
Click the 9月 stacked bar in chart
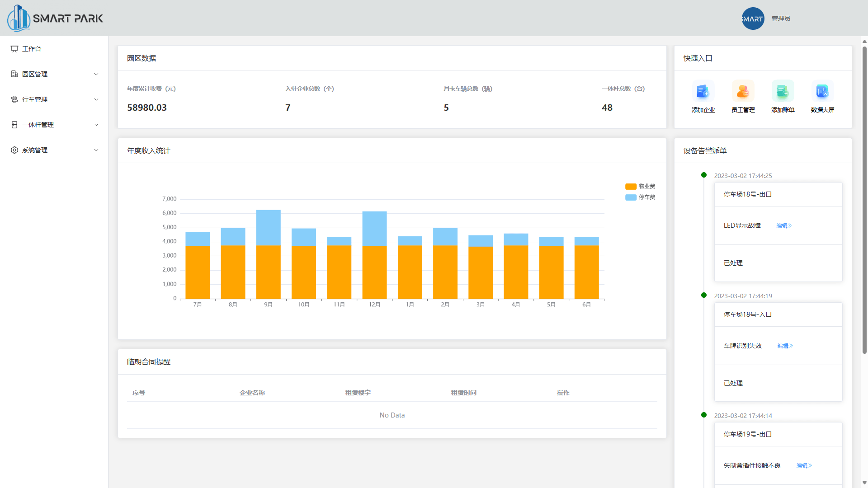[268, 254]
